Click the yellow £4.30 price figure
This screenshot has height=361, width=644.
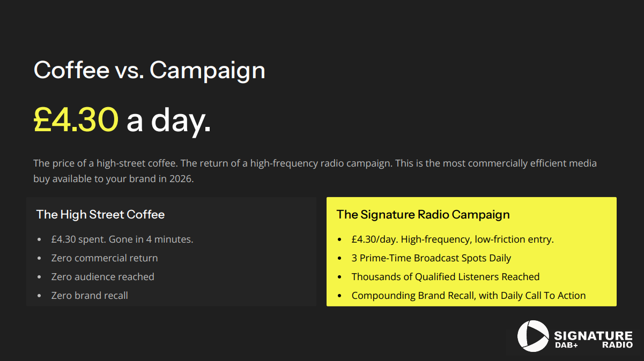[76, 119]
